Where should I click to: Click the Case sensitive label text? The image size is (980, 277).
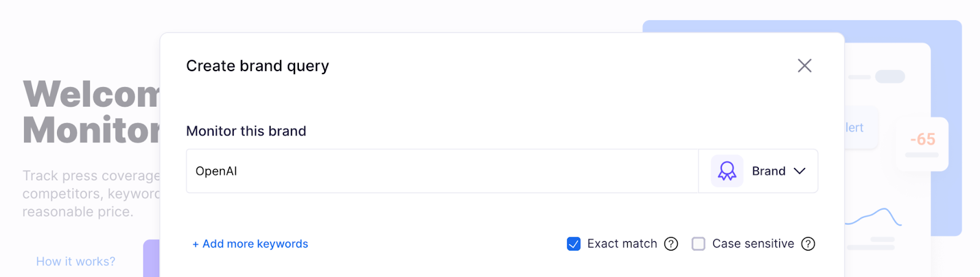753,244
